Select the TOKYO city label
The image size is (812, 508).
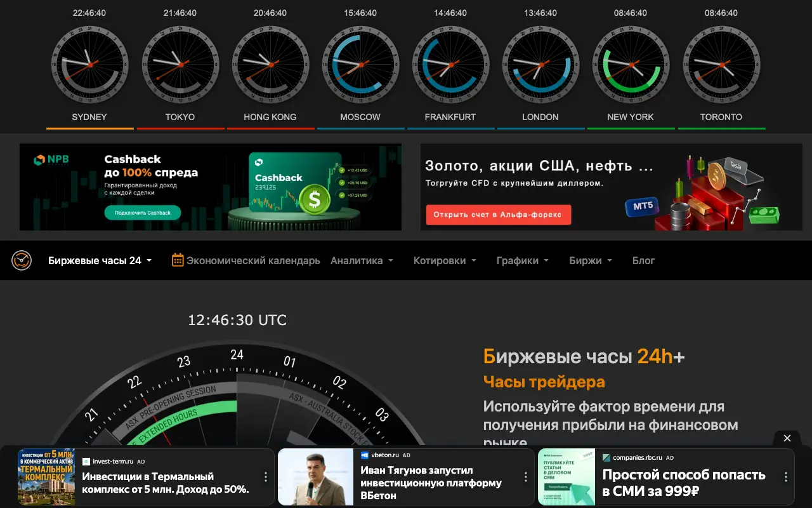[x=180, y=117]
